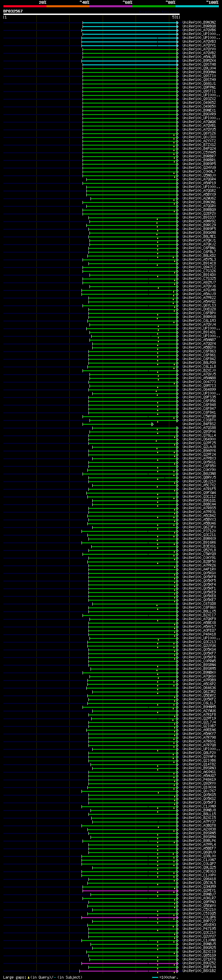Image resolution: width=222 pixels, height=980 pixels.
Task: Click the UniRef100_Q85169 label
Action: [199, 956]
